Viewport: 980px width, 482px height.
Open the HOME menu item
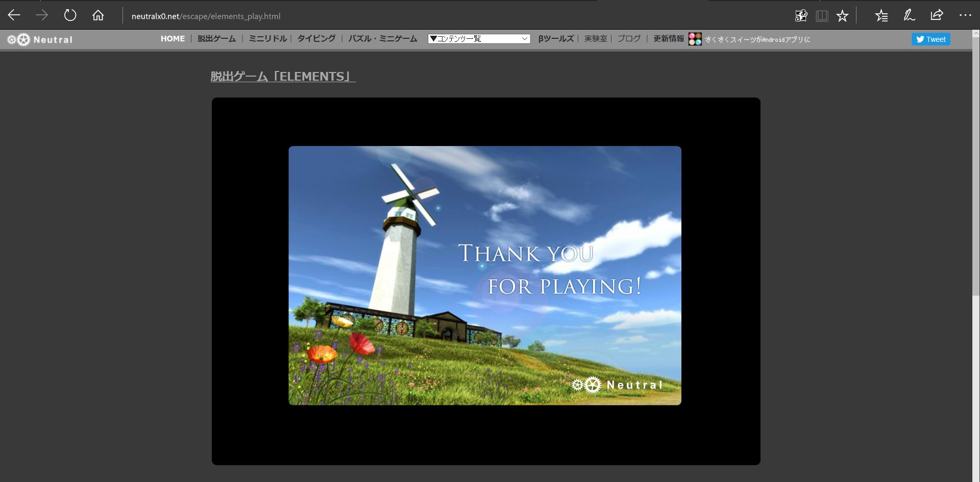[173, 39]
